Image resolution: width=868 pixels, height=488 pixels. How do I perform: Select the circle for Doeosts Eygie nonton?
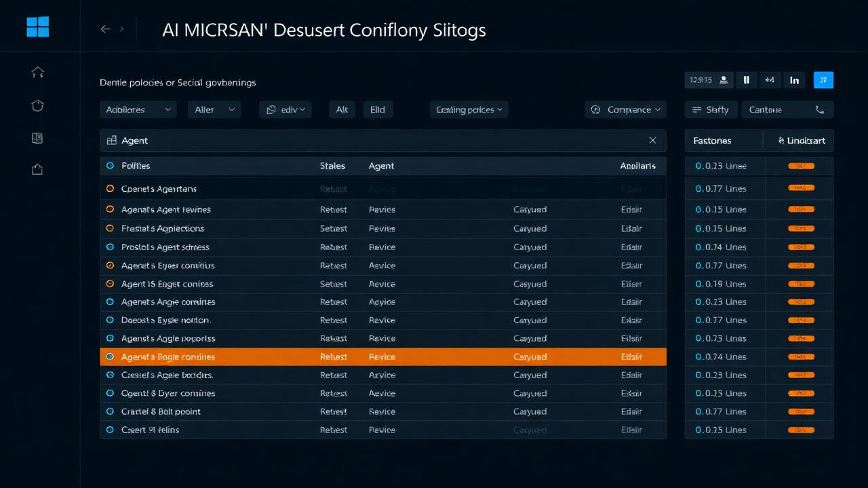110,320
